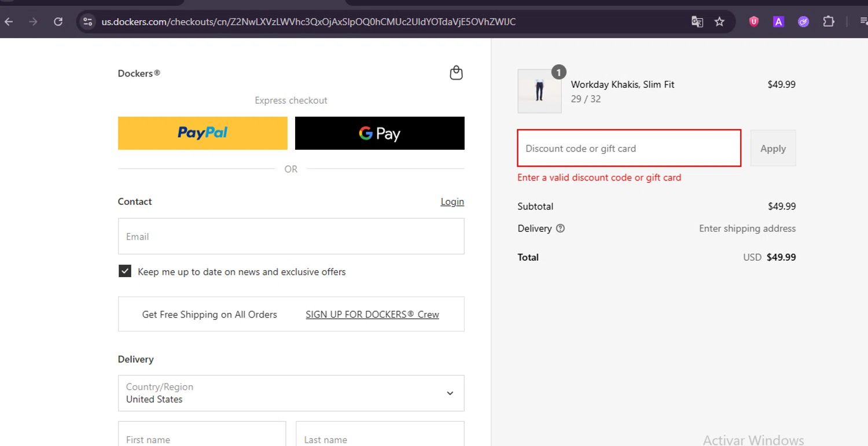Click the invalid discount code error message
Image resolution: width=868 pixels, height=446 pixels.
599,178
